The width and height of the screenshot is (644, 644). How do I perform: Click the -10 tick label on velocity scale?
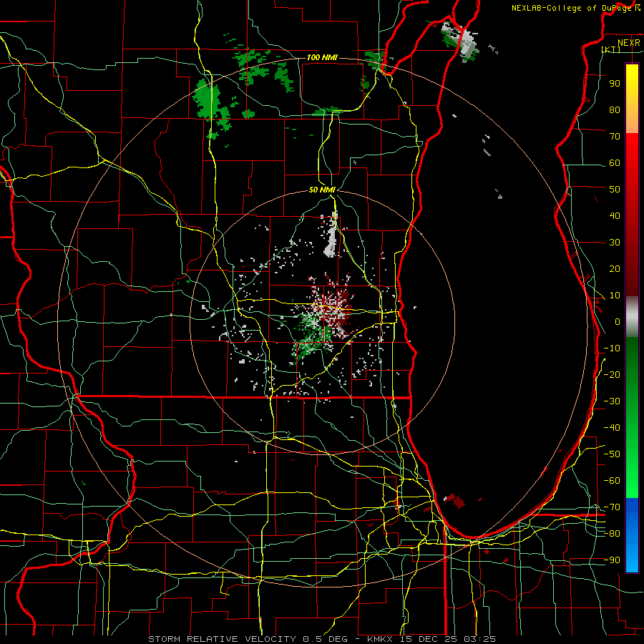[x=612, y=348]
